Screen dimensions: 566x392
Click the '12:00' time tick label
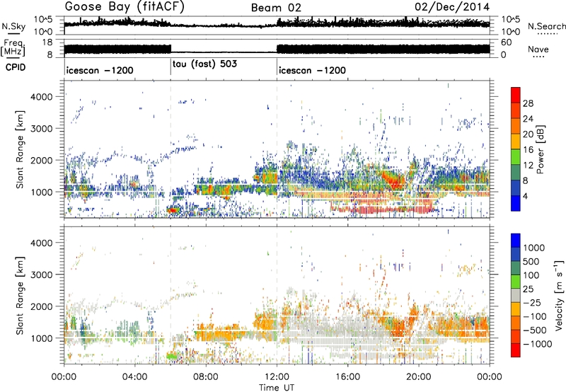pyautogui.click(x=277, y=377)
